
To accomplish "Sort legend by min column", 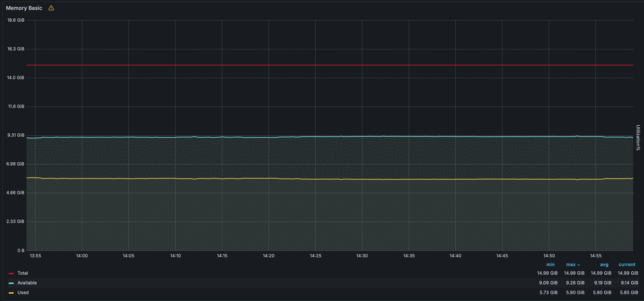I will 550,265.
